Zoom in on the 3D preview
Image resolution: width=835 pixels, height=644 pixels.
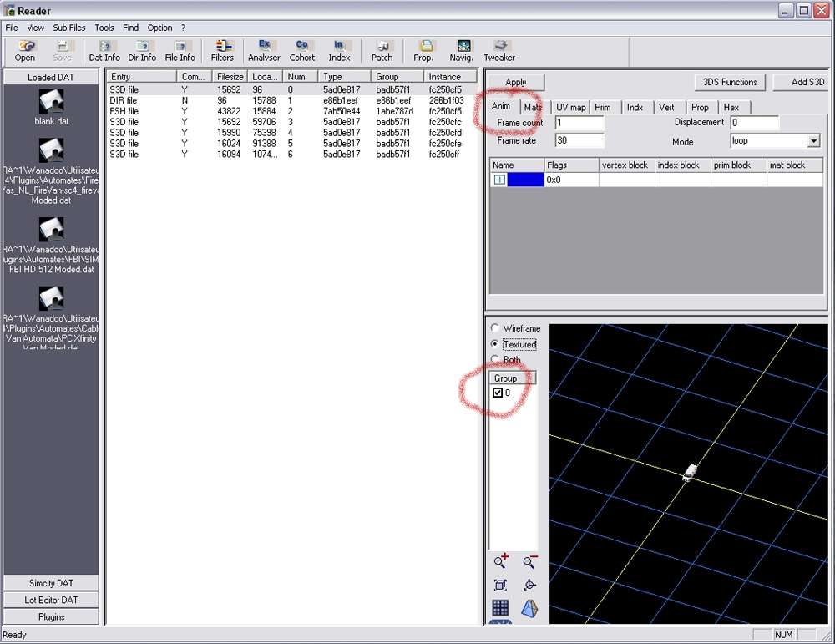[501, 561]
